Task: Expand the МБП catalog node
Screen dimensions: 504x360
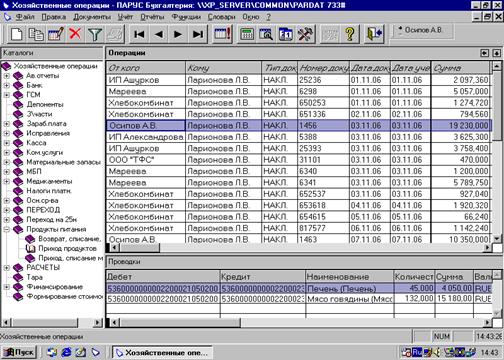Action: pyautogui.click(x=6, y=172)
